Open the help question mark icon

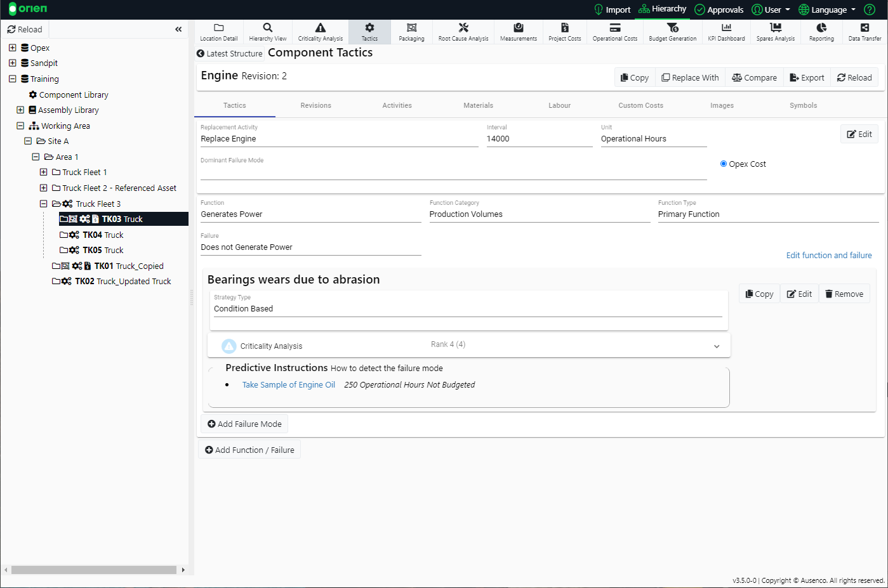pos(870,10)
